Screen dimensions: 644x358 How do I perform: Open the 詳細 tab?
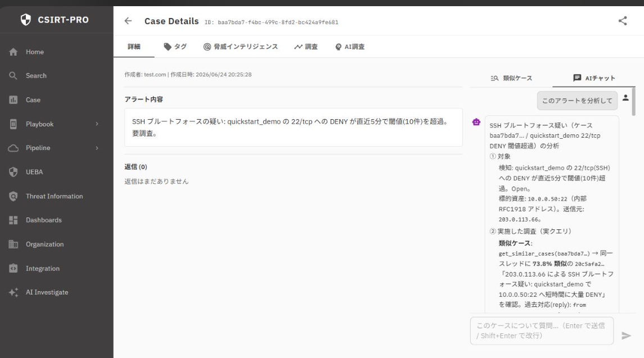[134, 47]
